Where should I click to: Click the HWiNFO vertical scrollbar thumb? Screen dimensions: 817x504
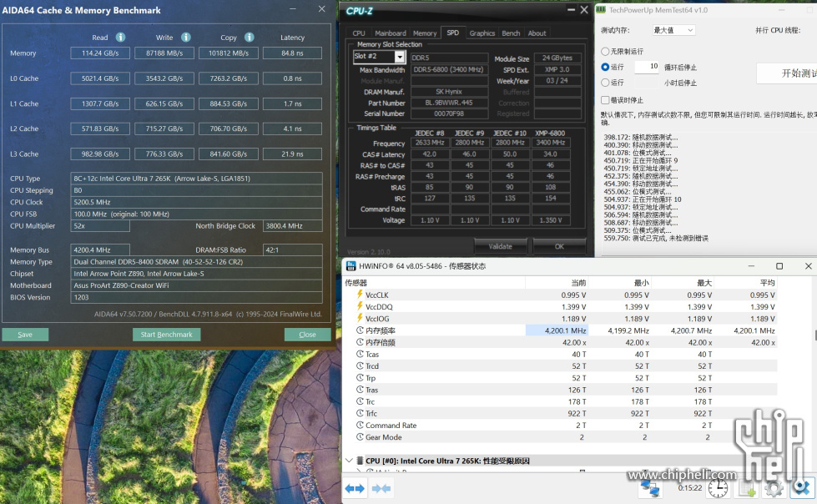[x=815, y=335]
